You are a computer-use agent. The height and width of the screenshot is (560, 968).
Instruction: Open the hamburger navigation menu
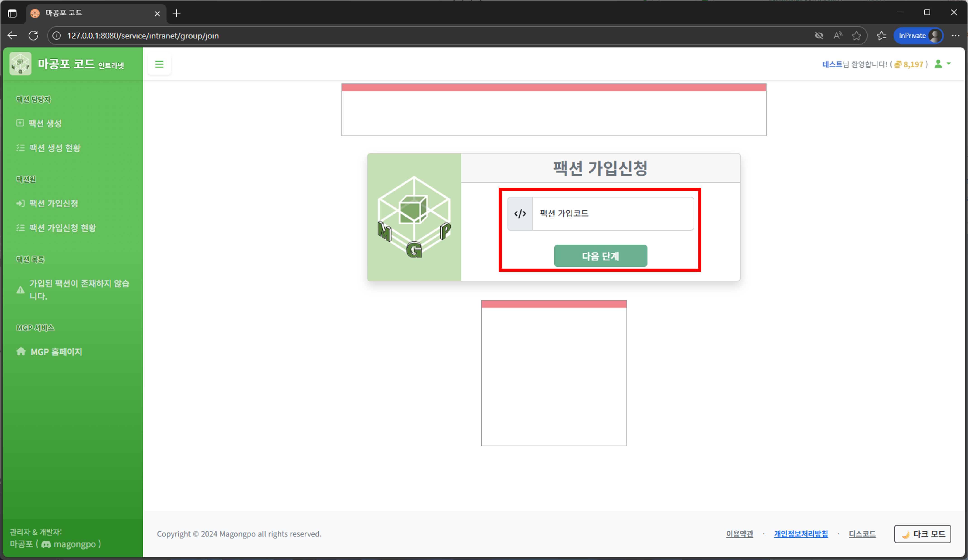pyautogui.click(x=159, y=64)
